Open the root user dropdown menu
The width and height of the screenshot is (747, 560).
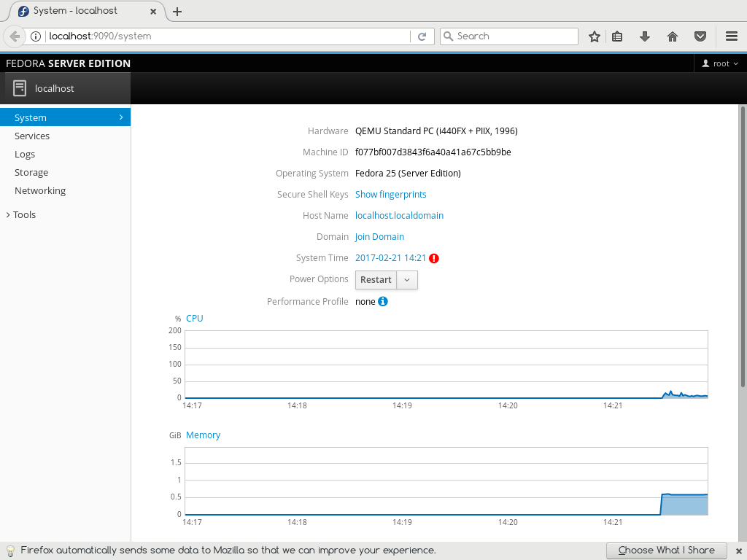(720, 63)
